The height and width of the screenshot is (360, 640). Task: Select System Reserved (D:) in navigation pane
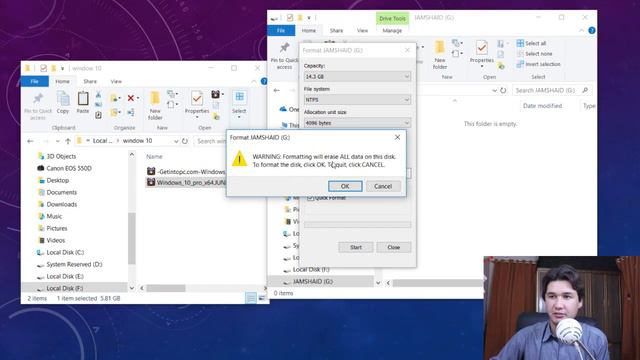pos(69,264)
